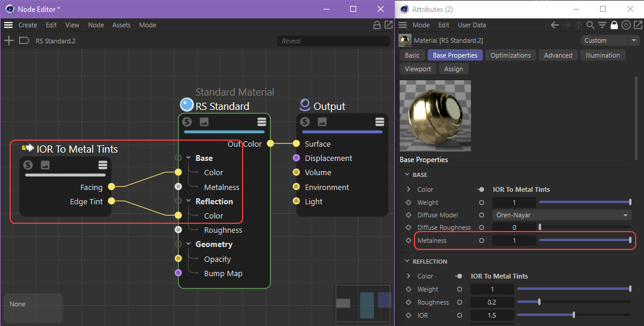Expand the Reflection Color attribute row
This screenshot has width=644, height=326.
[x=409, y=276]
